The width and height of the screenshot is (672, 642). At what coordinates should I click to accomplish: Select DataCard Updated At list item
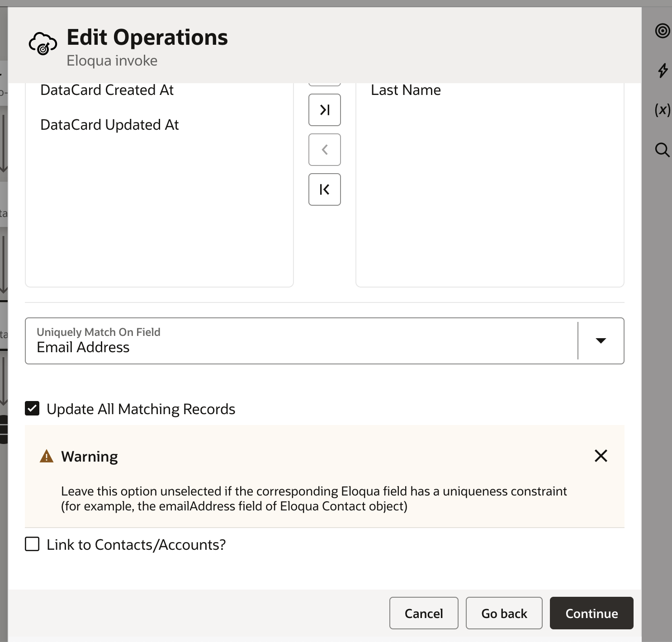pos(109,125)
